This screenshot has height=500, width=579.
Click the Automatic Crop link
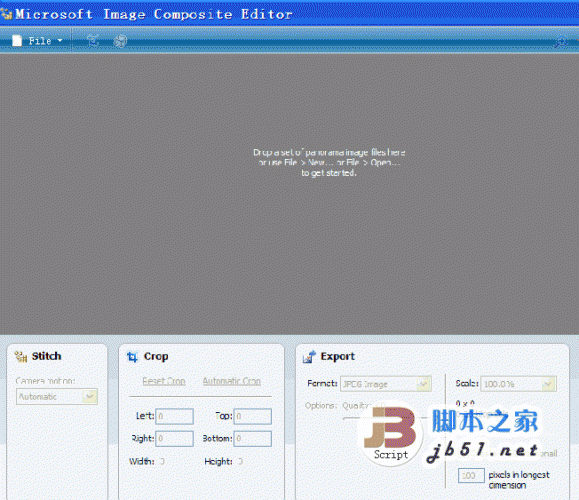(x=232, y=381)
